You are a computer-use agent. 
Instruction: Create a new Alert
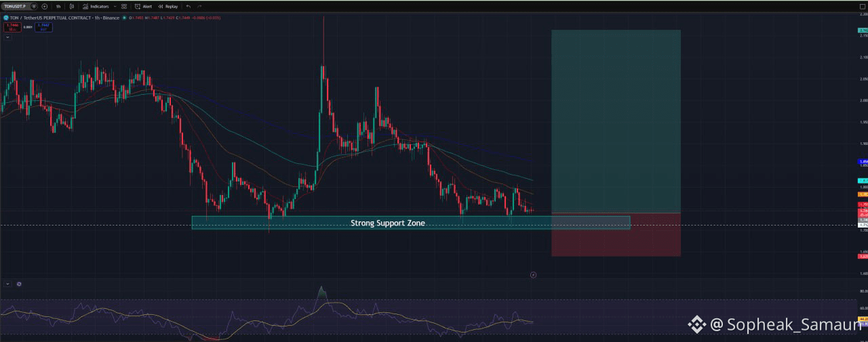(x=143, y=7)
